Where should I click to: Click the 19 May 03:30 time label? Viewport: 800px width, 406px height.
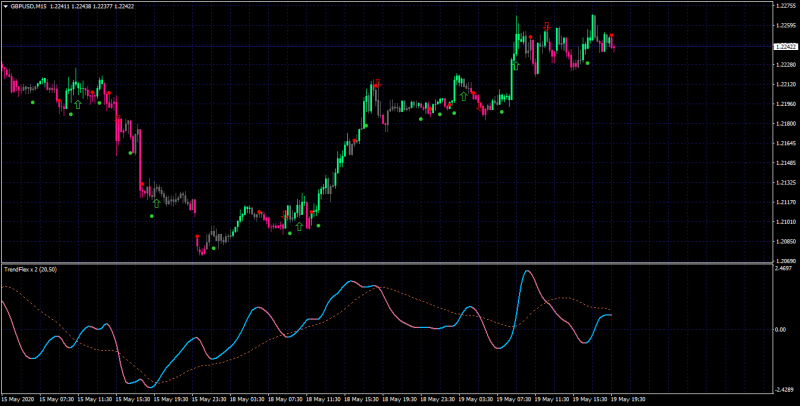[x=477, y=399]
